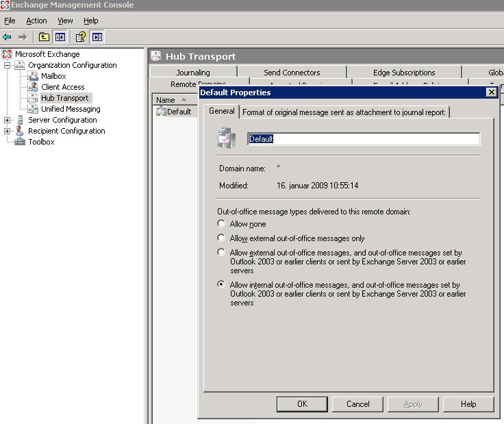Screen dimensions: 504x424
Task: Expand the Server Configuration tree node
Action: pos(7,121)
